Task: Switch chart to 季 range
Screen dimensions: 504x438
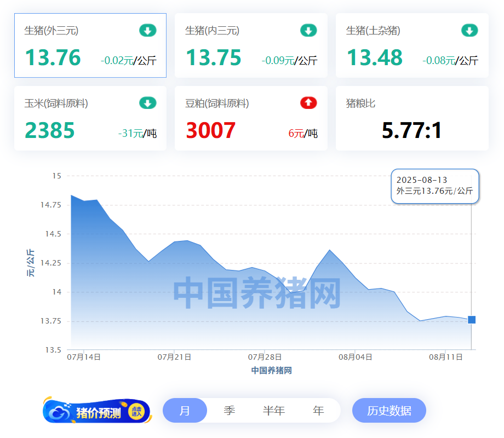Action: [230, 411]
